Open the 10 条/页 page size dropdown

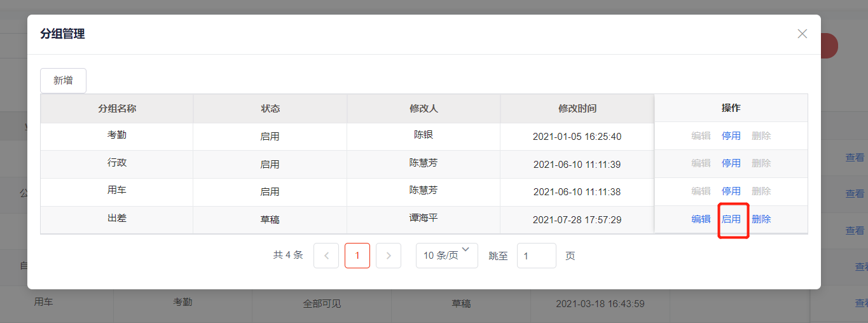click(446, 255)
